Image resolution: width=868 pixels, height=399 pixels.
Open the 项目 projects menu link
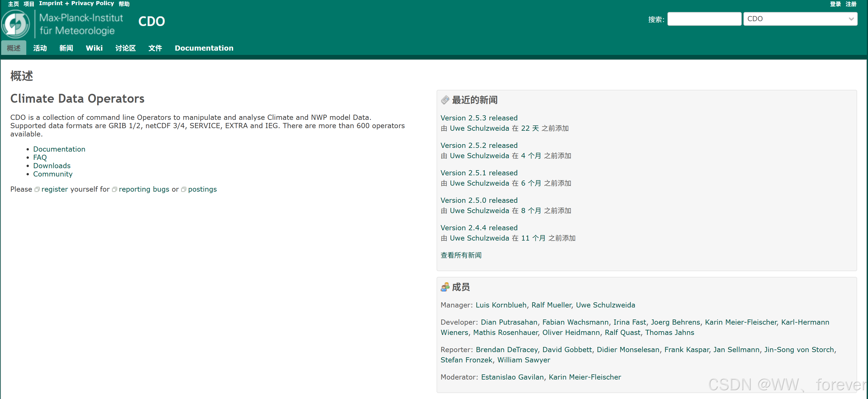tap(29, 4)
